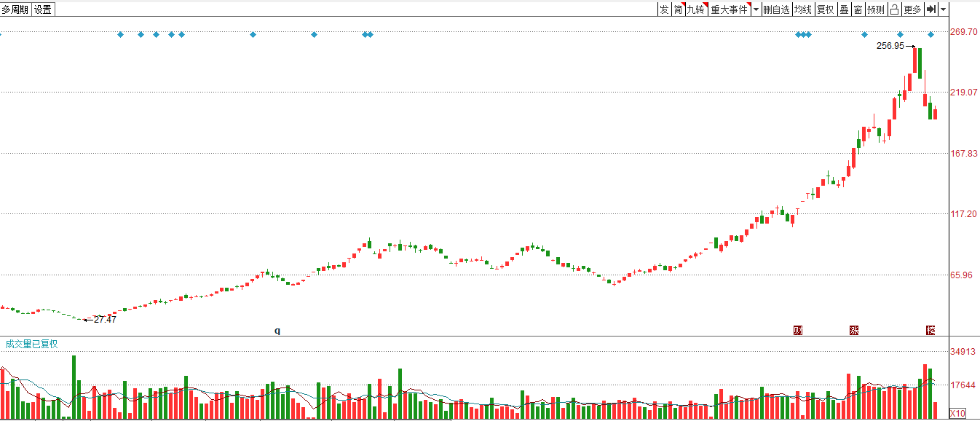Screen dimensions: 980x421
Task: Click the 财 event marker
Action: [797, 330]
